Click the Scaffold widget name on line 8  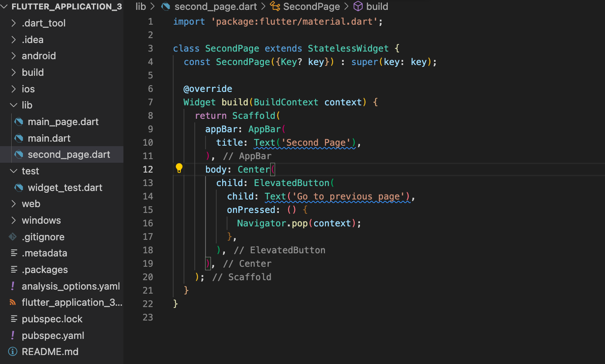(x=254, y=116)
